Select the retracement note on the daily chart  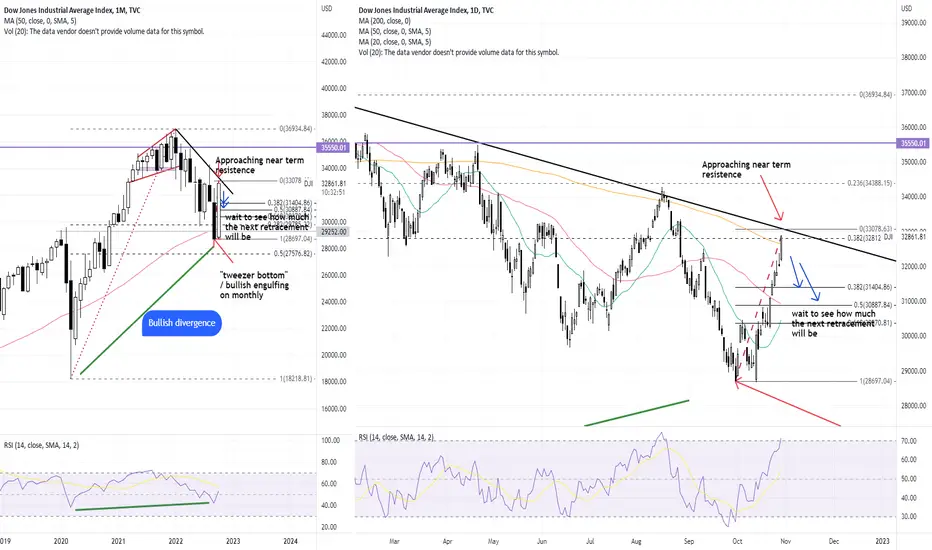click(833, 323)
